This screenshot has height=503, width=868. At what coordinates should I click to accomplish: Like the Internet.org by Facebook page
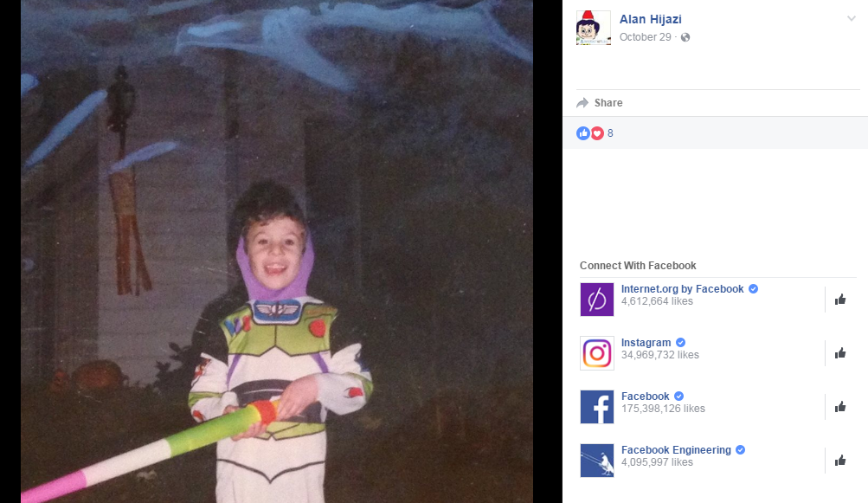coord(840,300)
